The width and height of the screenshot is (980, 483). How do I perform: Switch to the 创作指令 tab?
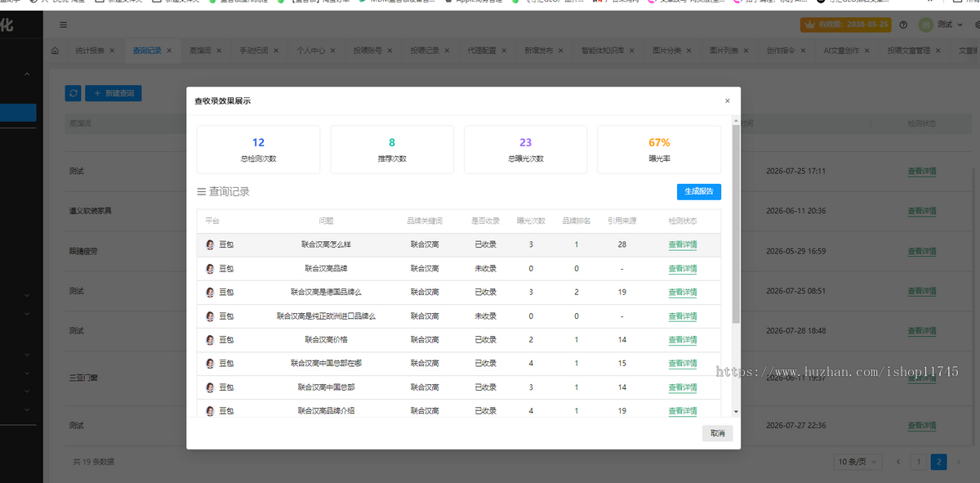782,51
